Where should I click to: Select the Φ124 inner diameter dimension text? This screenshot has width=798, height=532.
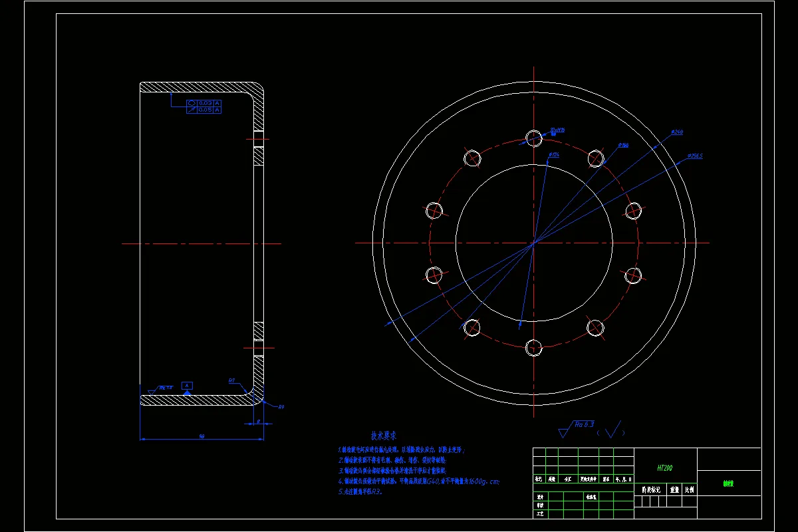(553, 155)
